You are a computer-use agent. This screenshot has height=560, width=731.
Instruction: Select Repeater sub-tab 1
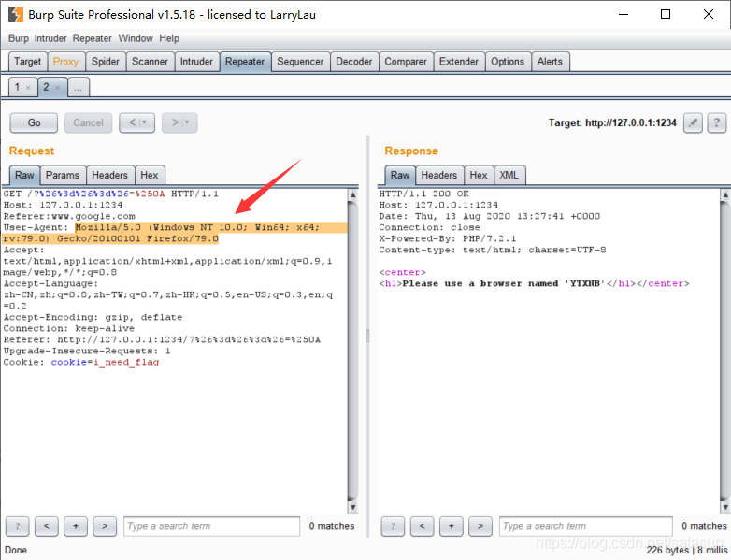point(17,87)
